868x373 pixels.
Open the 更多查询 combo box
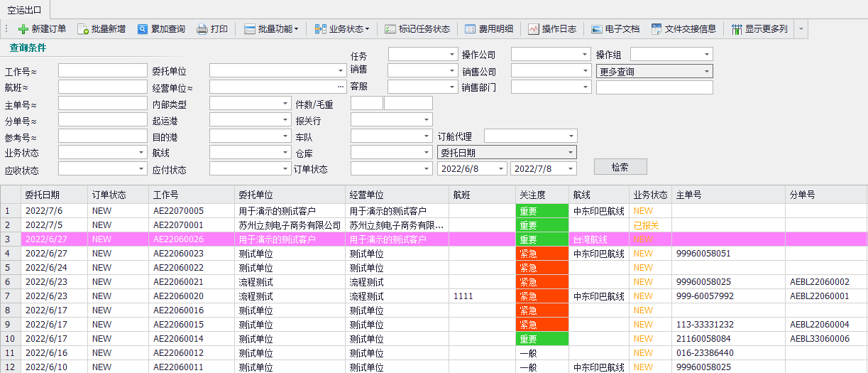coord(654,71)
